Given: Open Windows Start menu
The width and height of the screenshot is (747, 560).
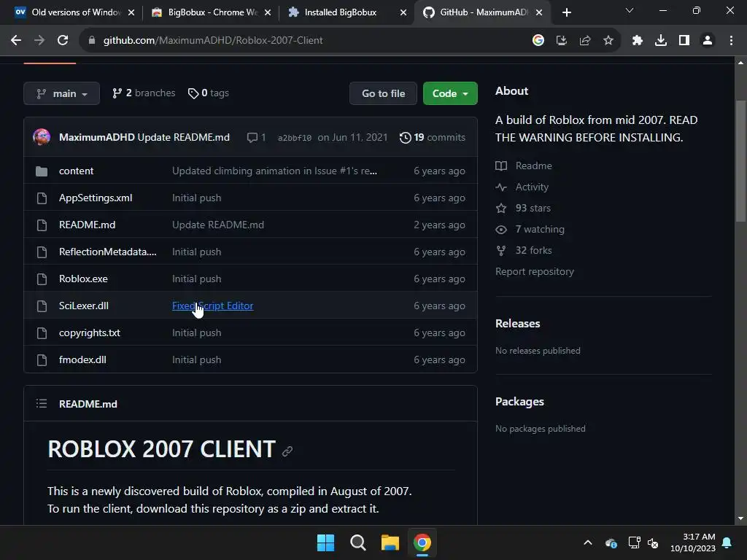Looking at the screenshot, I should pos(326,542).
